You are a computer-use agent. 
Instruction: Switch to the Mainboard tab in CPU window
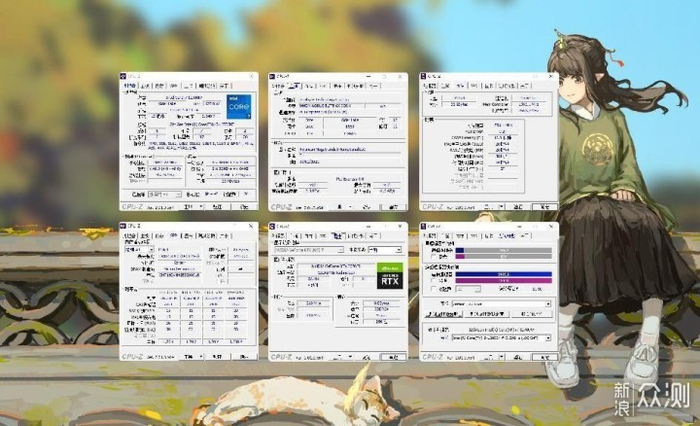[145, 86]
